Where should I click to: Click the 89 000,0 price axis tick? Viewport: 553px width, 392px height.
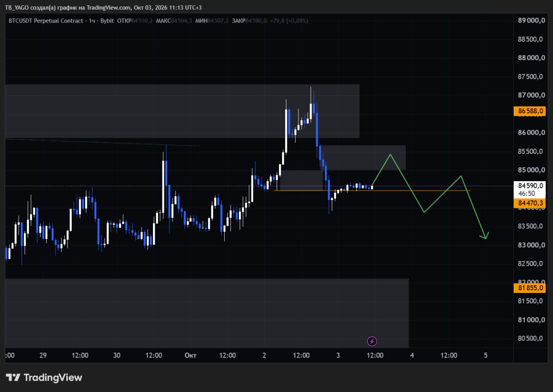531,20
